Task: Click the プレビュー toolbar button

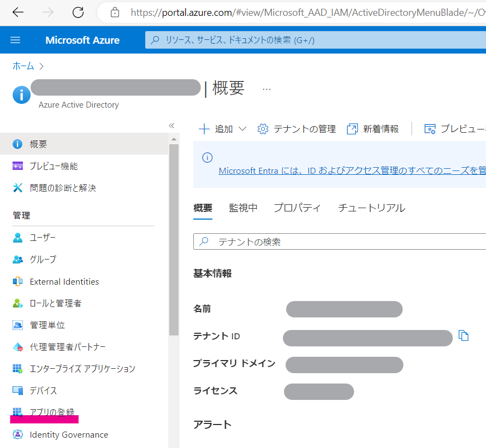Action: coord(455,129)
